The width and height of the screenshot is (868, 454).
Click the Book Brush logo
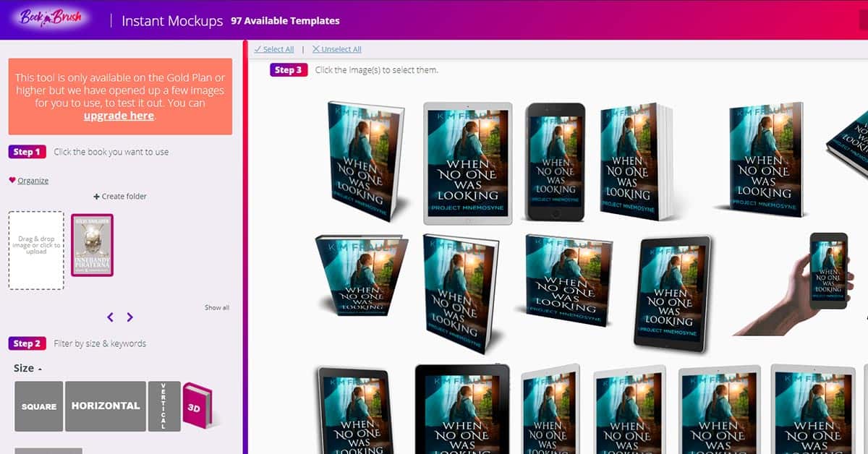(x=50, y=20)
